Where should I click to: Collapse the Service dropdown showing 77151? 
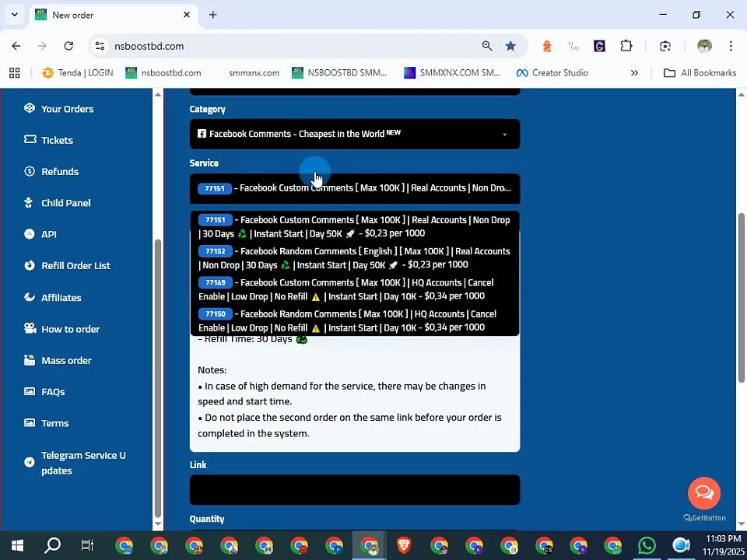click(x=355, y=188)
